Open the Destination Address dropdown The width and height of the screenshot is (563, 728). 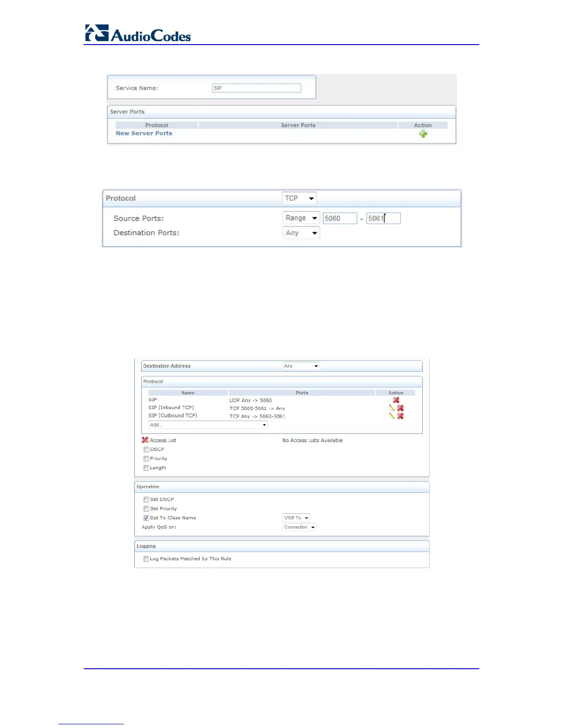click(x=301, y=366)
